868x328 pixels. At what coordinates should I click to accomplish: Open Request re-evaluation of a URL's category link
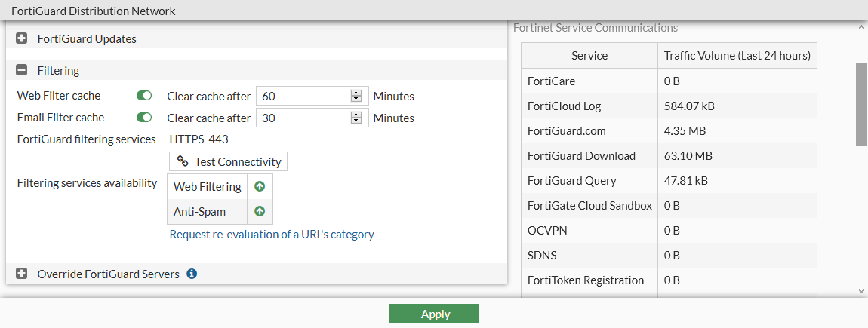[x=272, y=234]
